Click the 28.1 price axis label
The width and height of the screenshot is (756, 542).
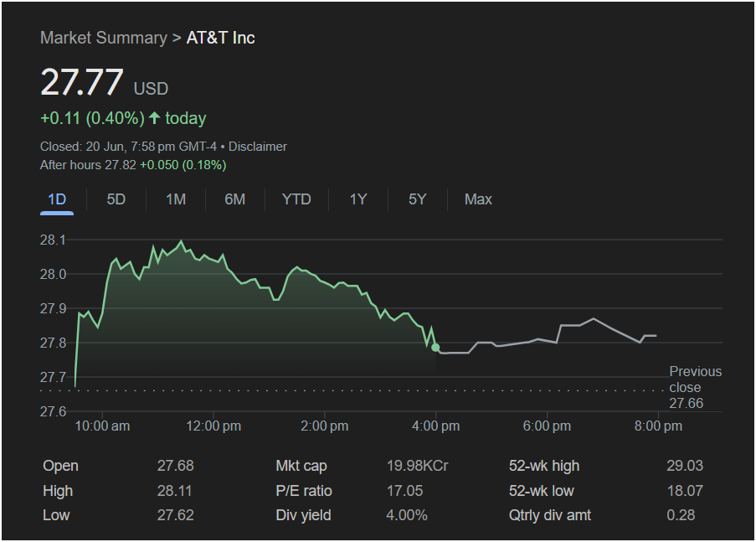(x=53, y=240)
